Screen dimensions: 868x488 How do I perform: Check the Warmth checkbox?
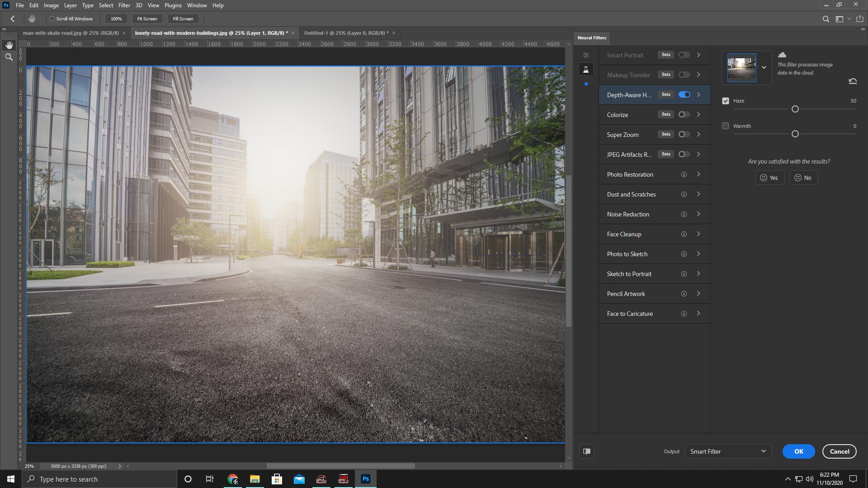(x=726, y=126)
